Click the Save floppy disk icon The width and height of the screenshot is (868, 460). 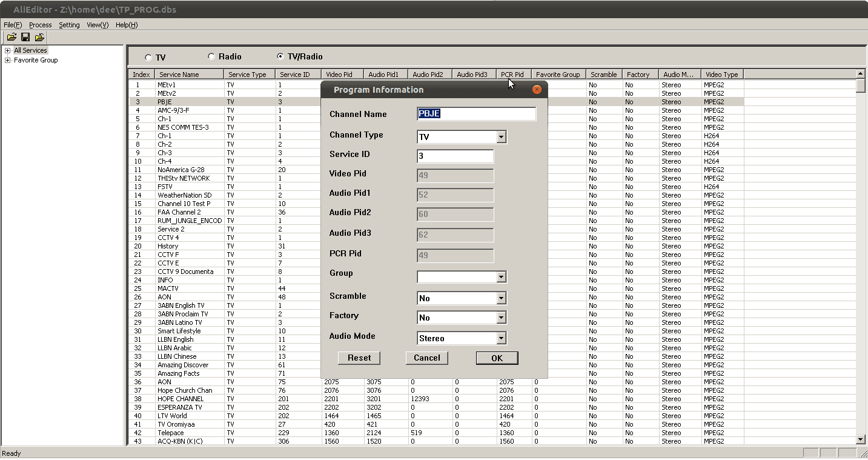click(25, 37)
